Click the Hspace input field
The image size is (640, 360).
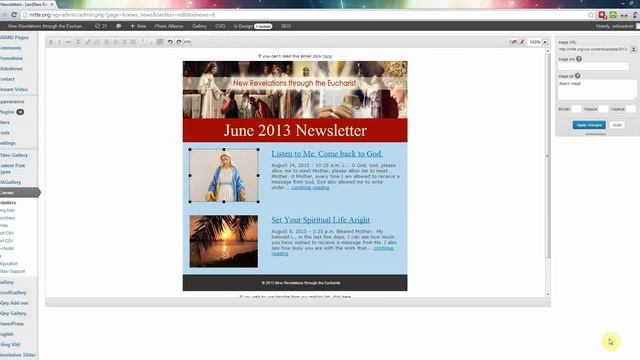[604, 109]
